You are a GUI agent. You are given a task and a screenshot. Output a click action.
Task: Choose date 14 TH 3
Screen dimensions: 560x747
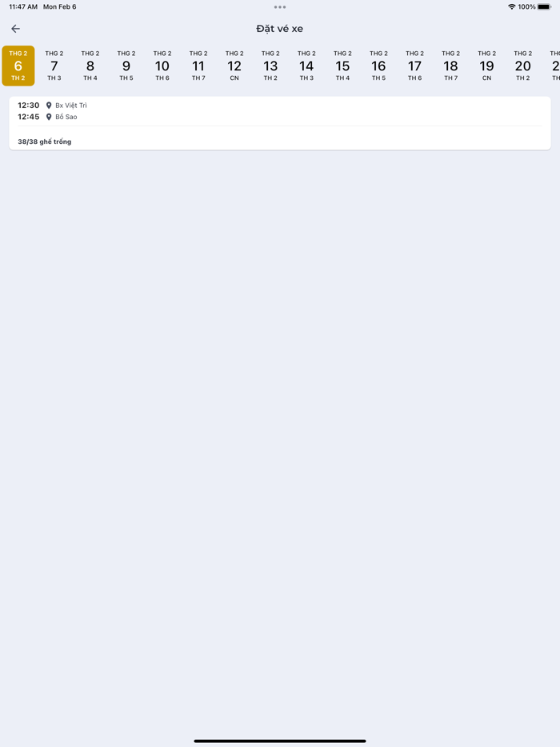[x=306, y=66]
